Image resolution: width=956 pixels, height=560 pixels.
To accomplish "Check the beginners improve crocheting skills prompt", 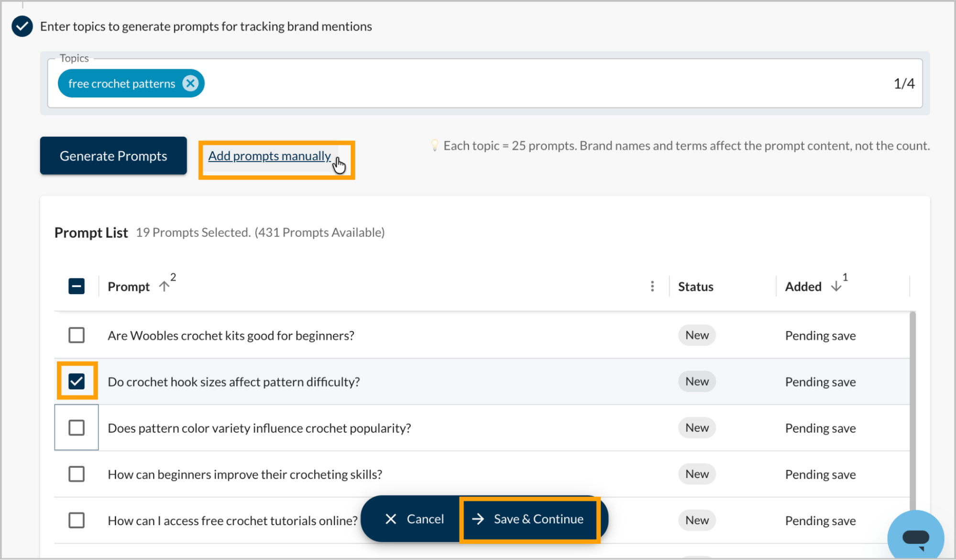I will pos(77,474).
